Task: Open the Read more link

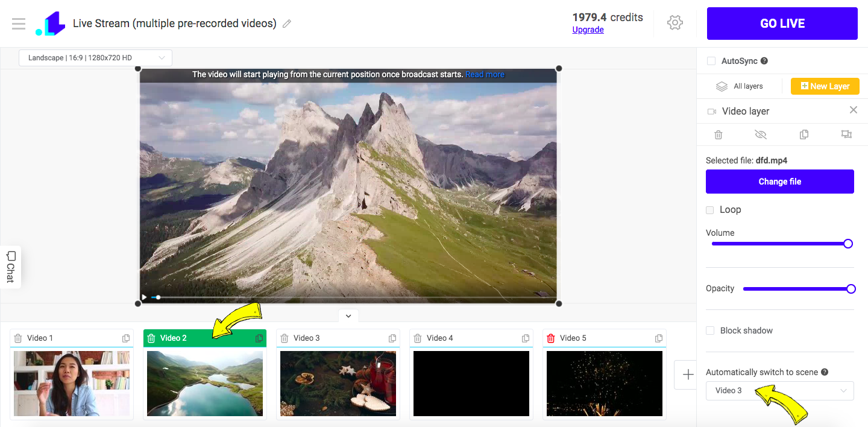Action: coord(485,75)
